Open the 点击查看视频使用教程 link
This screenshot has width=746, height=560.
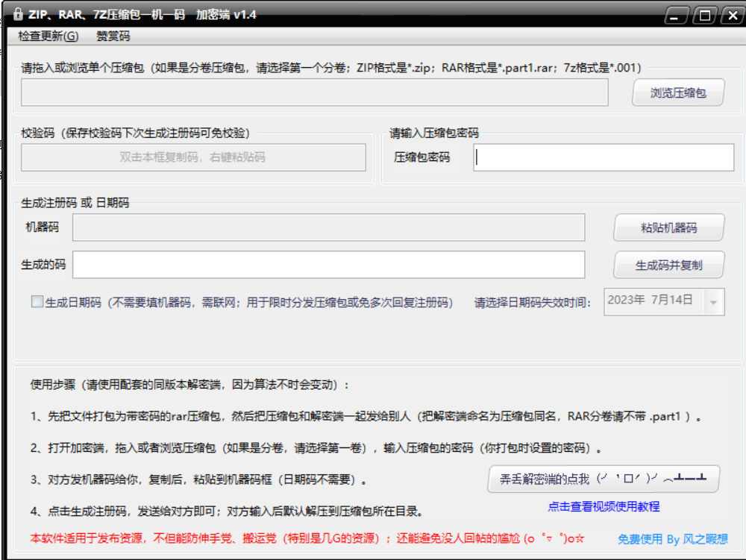604,506
